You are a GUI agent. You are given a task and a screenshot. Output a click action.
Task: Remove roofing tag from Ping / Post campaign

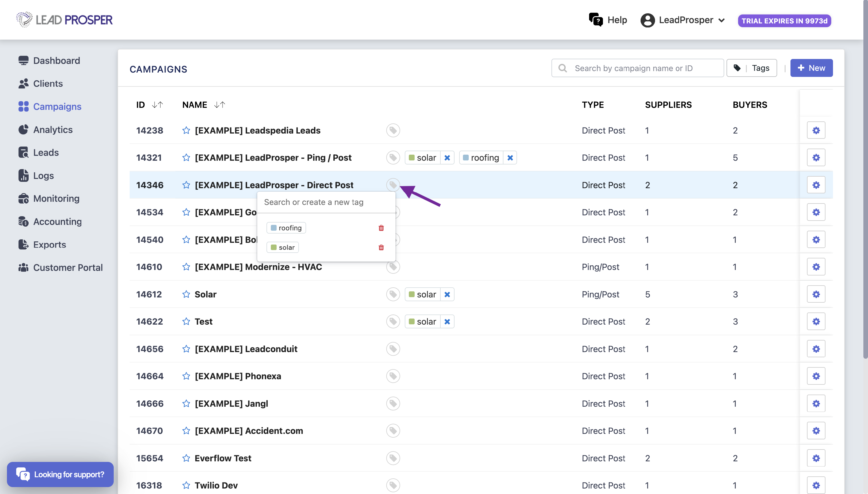510,158
